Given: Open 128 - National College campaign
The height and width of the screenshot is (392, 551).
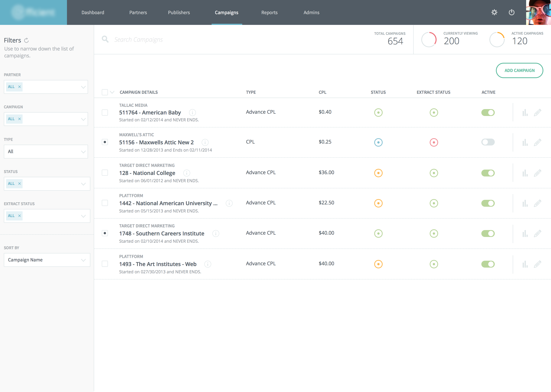Looking at the screenshot, I should pyautogui.click(x=147, y=173).
